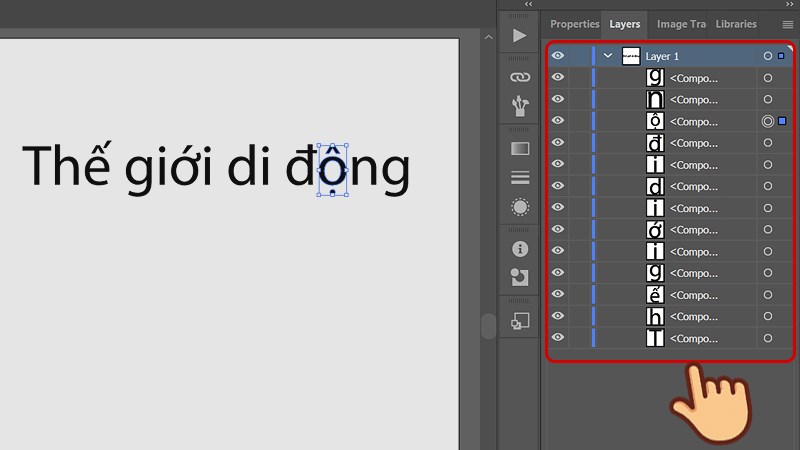Select <Compo... text beside d thumbnail
The image size is (800, 450).
693,186
